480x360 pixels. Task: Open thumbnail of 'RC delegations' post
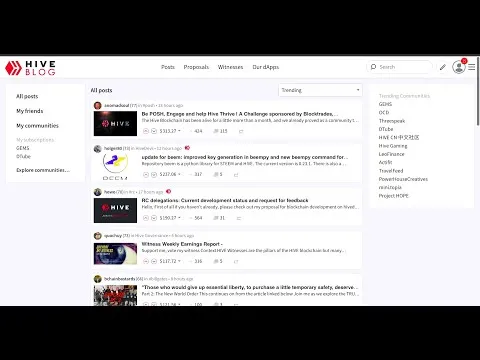pos(115,210)
